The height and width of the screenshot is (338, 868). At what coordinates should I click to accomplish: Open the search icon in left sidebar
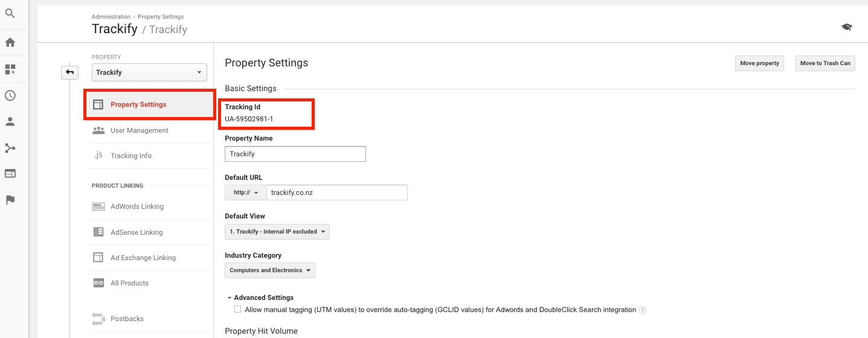10,13
